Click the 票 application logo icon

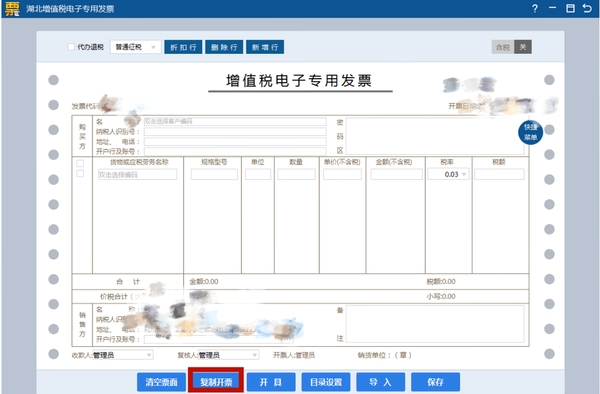[12, 9]
